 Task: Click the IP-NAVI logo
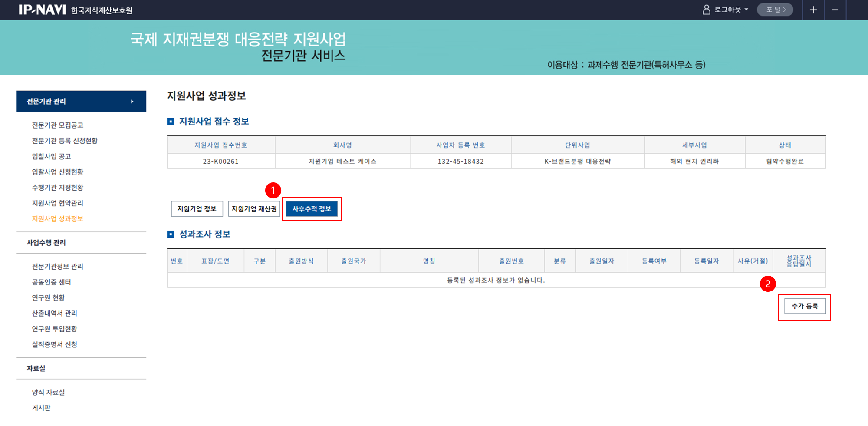(x=42, y=10)
